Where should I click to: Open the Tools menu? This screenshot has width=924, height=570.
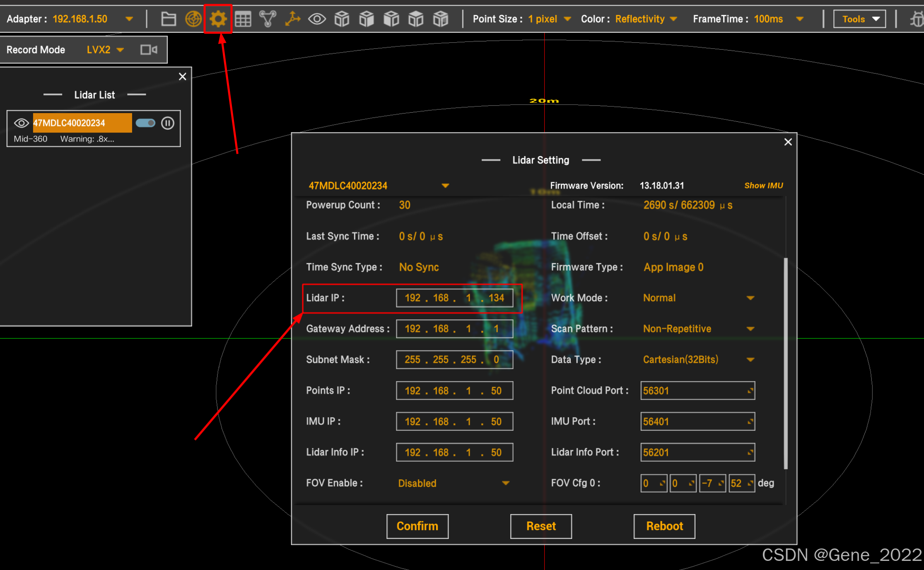[859, 19]
